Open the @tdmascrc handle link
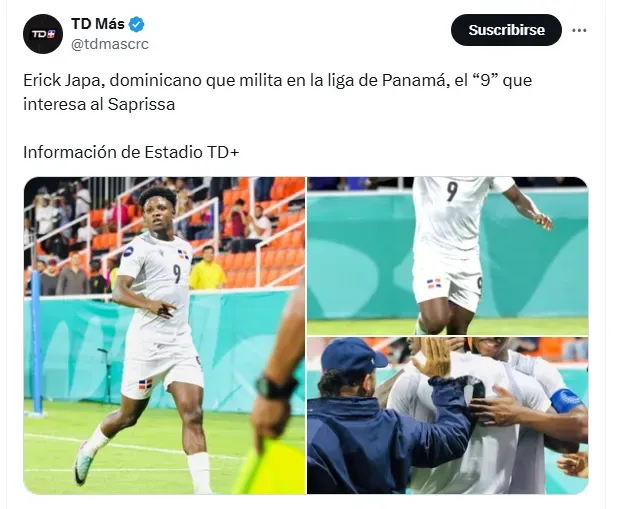The height and width of the screenshot is (509, 625). click(110, 44)
